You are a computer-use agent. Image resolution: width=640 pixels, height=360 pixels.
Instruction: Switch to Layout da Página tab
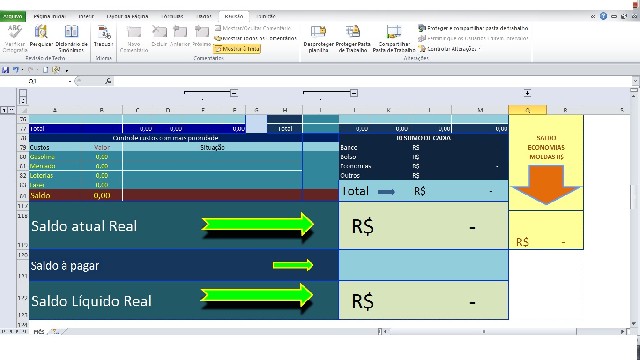127,16
